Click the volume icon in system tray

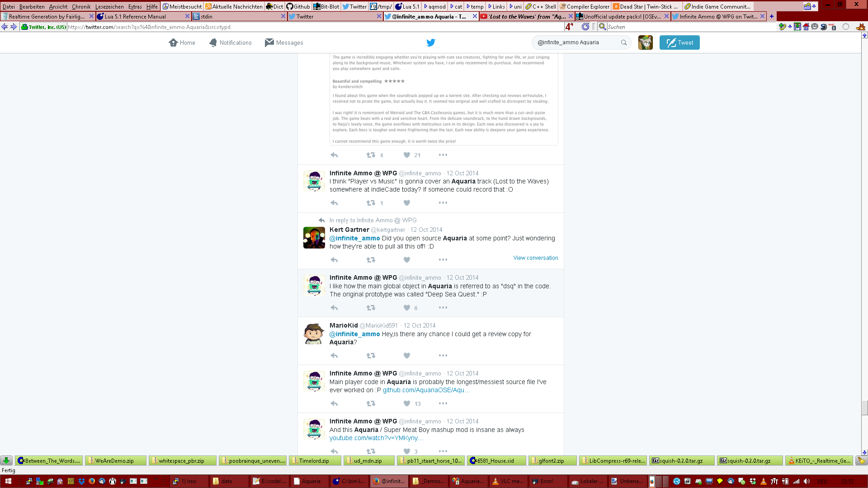coord(807,481)
